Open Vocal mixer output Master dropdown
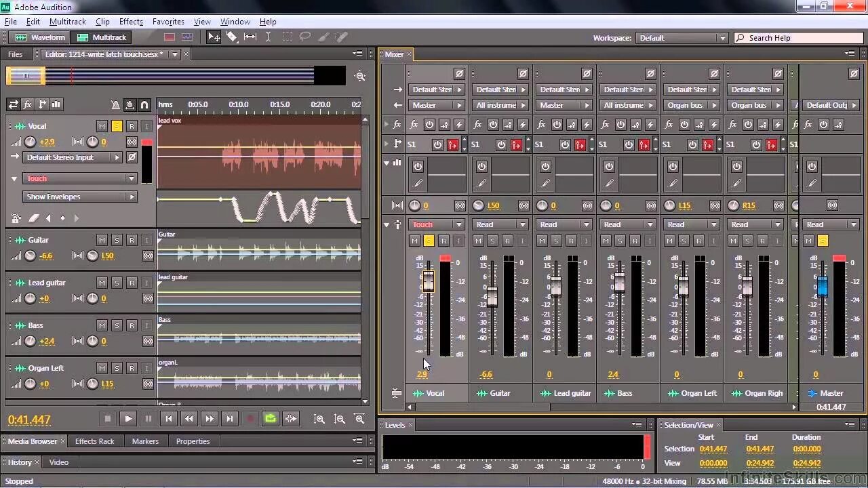 pos(437,105)
